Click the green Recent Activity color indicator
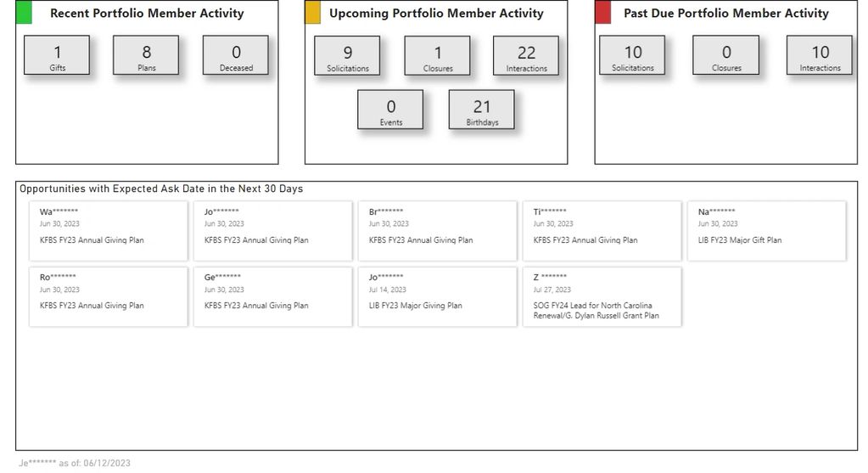 [24, 13]
